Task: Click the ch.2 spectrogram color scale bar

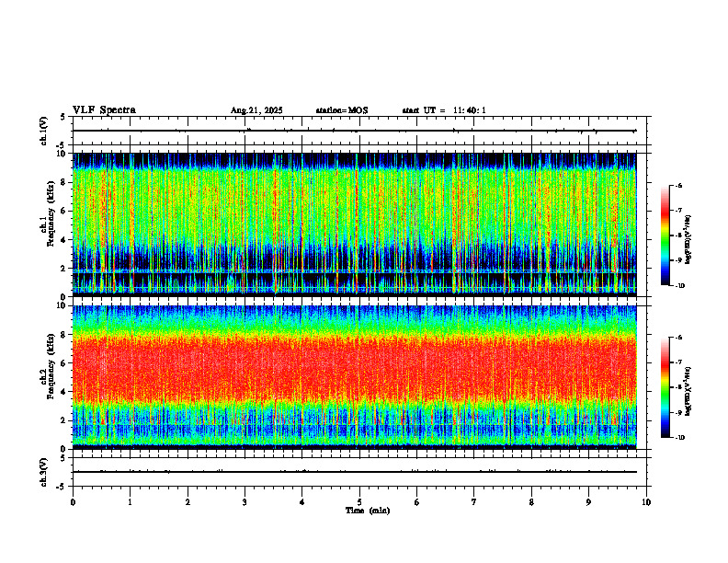Action: (x=665, y=387)
